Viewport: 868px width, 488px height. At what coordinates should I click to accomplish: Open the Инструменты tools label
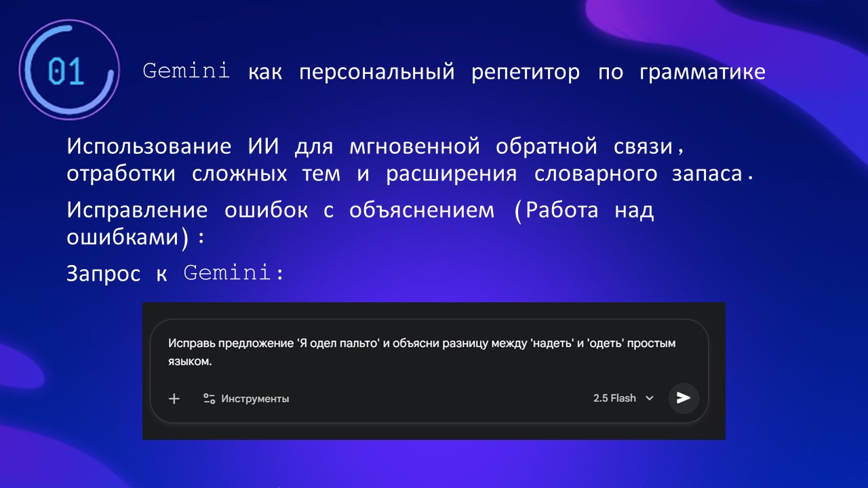click(x=255, y=399)
